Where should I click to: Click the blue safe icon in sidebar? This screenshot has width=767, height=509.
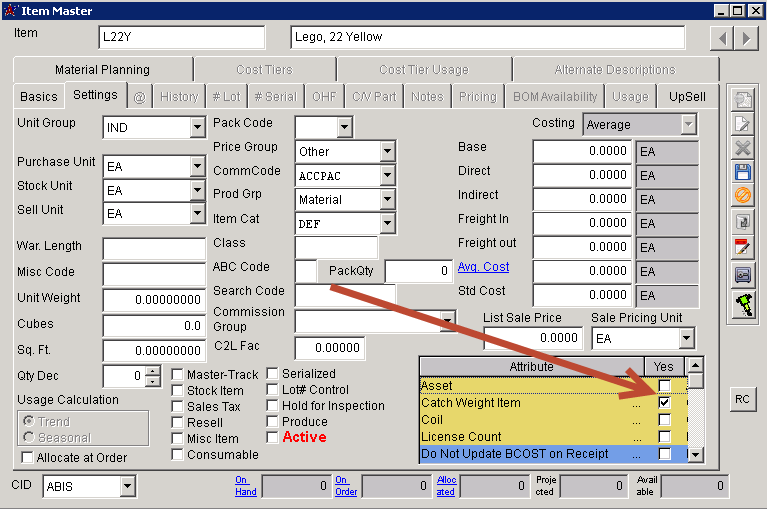tap(743, 274)
